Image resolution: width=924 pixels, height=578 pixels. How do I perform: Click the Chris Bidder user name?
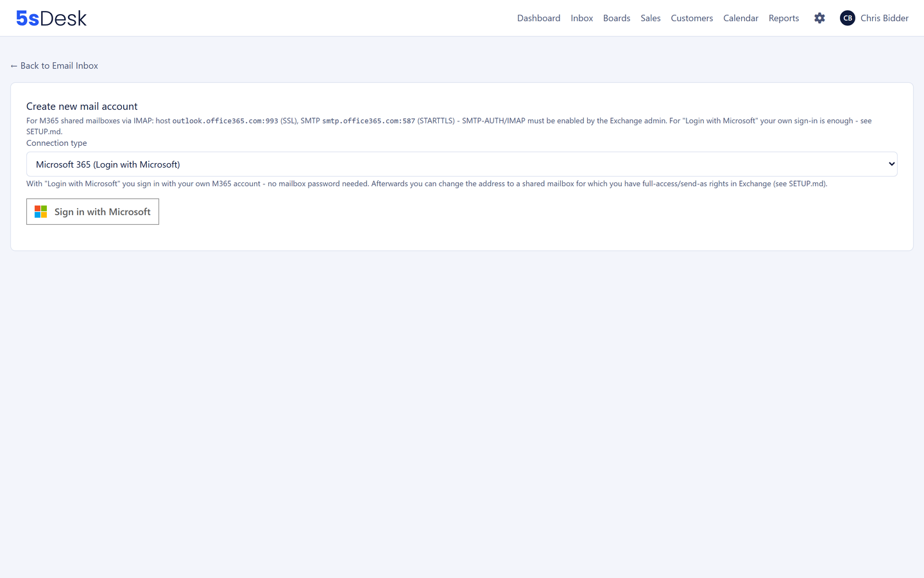[x=884, y=18]
